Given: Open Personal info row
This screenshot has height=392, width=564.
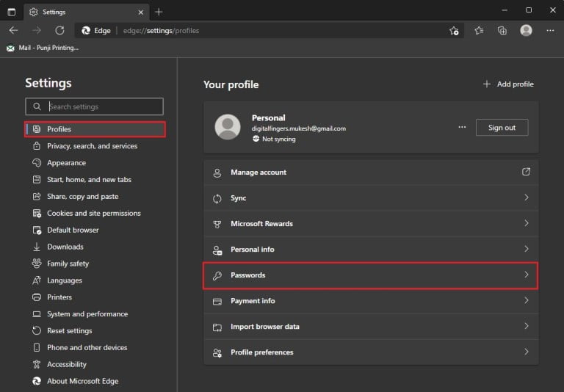Looking at the screenshot, I should pos(371,250).
